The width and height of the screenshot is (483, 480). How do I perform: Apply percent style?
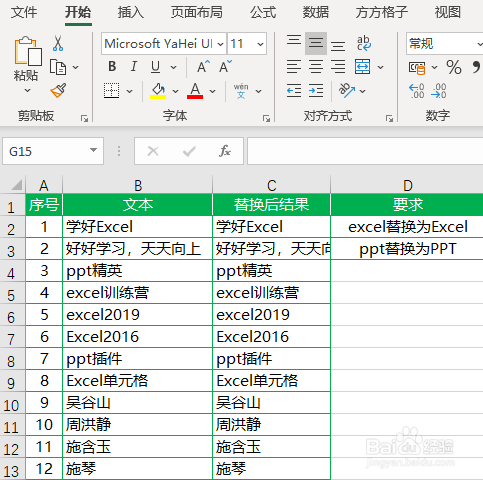pyautogui.click(x=454, y=67)
